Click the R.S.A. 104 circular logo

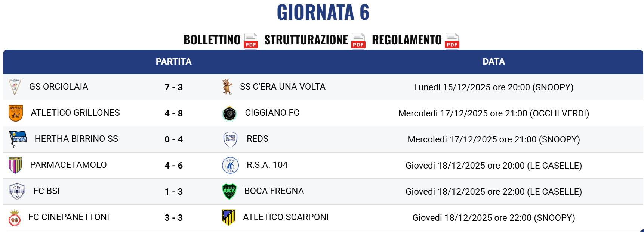[230, 165]
